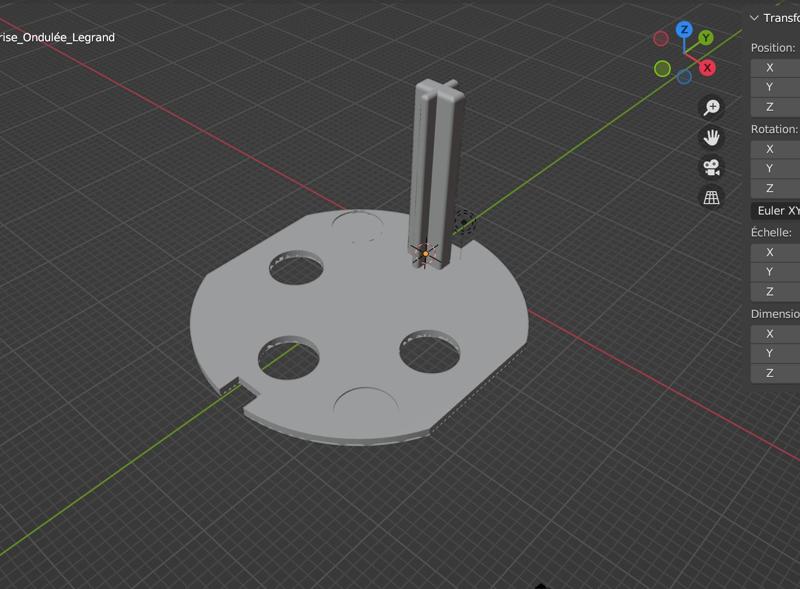Select the dashed empty sphere object near plate
Image resolution: width=800 pixels, height=589 pixels.
click(464, 223)
